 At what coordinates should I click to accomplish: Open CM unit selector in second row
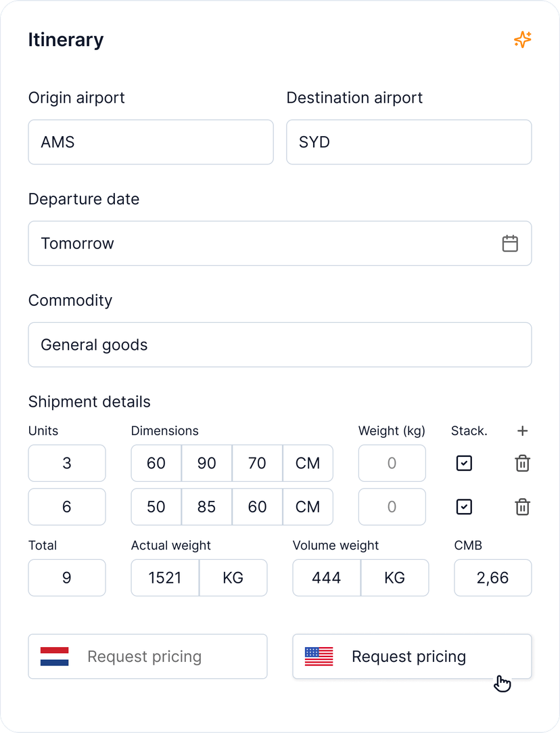click(308, 507)
